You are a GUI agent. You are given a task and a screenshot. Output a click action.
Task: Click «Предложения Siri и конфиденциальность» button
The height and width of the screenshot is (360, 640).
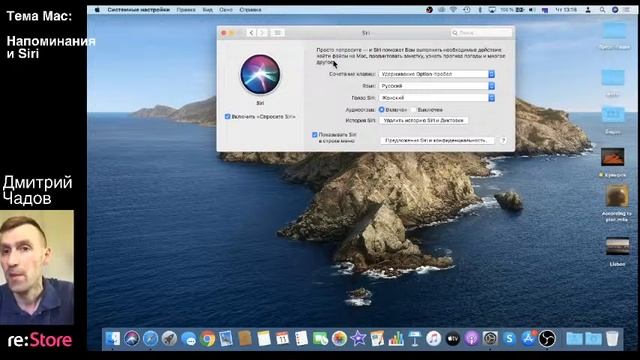click(x=437, y=140)
